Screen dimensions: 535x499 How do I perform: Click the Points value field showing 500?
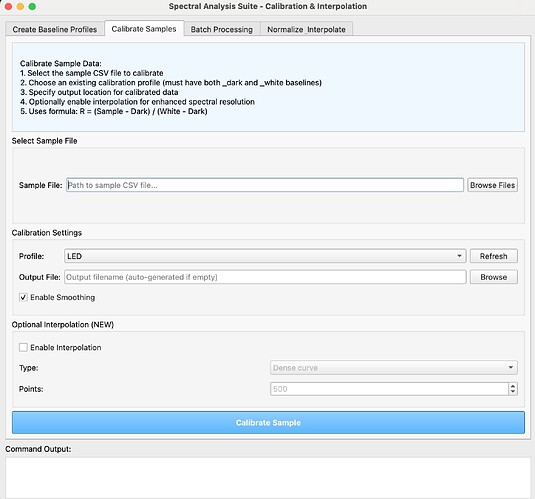coord(389,389)
